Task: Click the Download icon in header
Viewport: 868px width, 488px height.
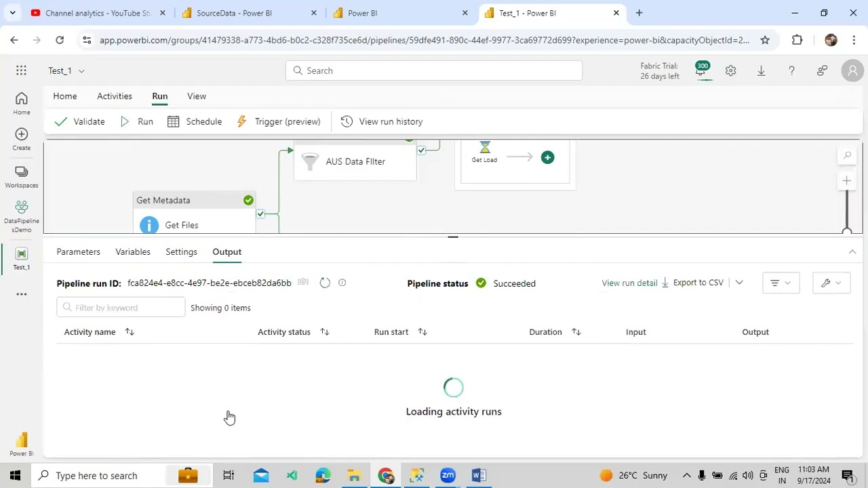Action: click(761, 70)
